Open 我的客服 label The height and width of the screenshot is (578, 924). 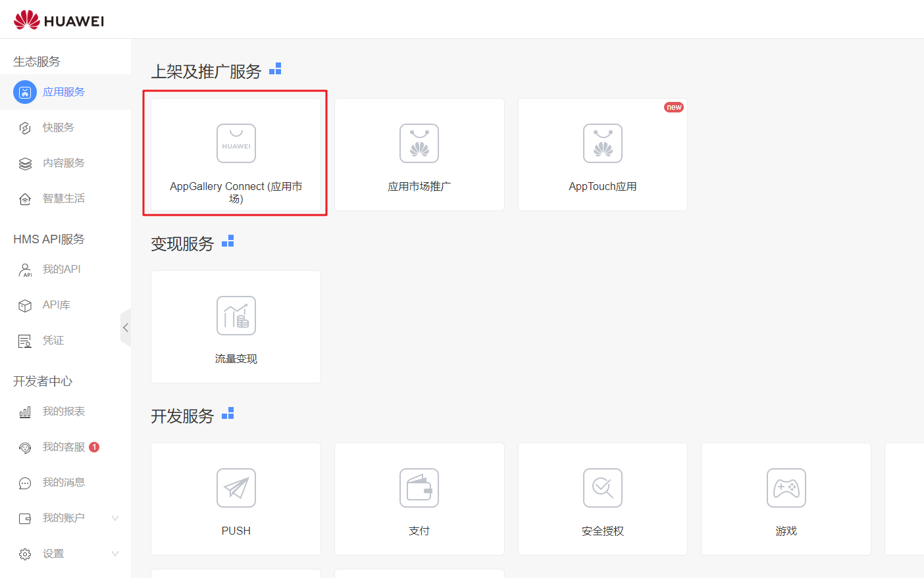[x=64, y=447]
